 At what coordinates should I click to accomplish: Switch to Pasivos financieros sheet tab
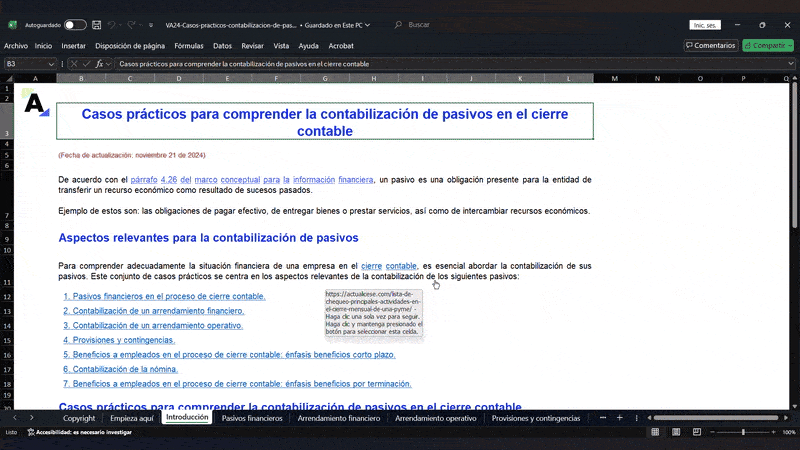252,418
